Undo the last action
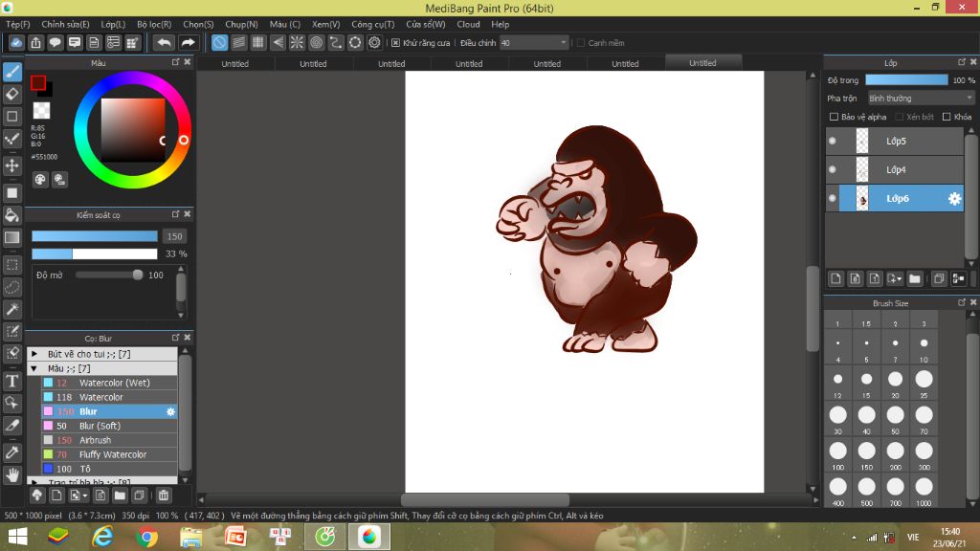980x551 pixels. (x=164, y=42)
